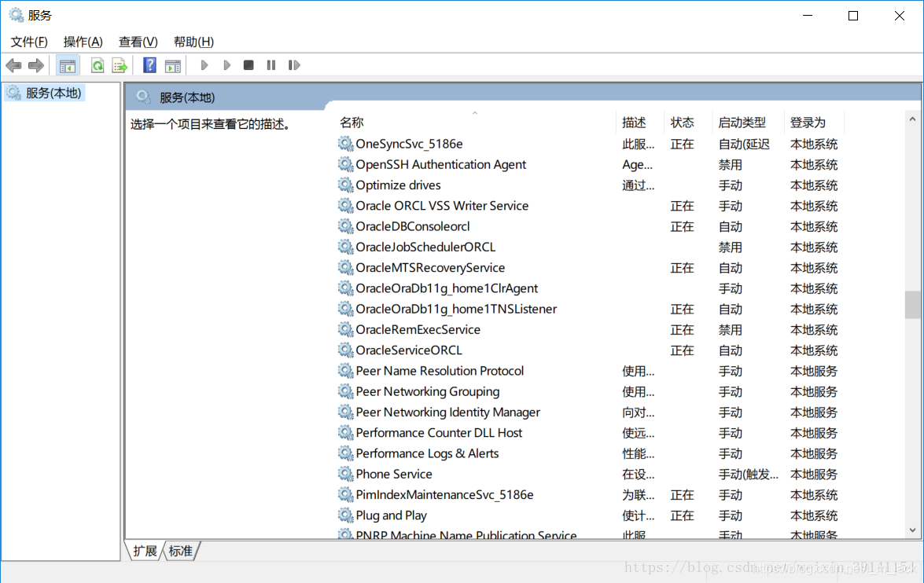Open the 查看(V) menu
This screenshot has height=583, width=924.
coord(138,42)
